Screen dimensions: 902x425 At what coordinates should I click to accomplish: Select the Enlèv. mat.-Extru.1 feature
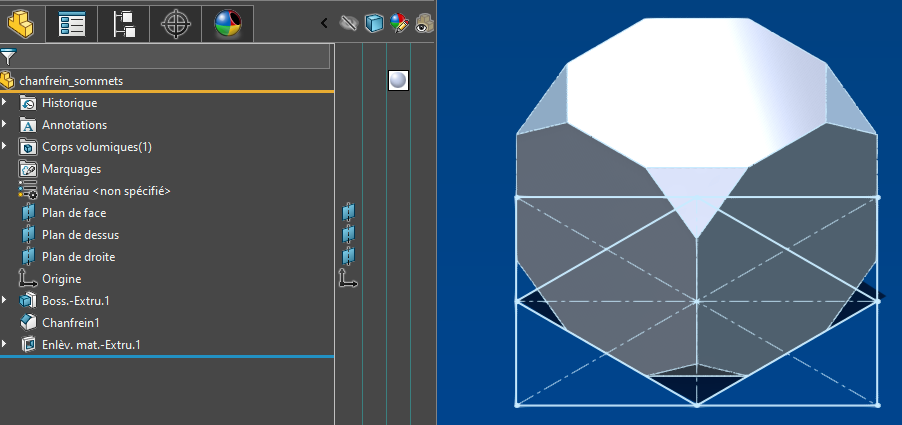tap(91, 345)
